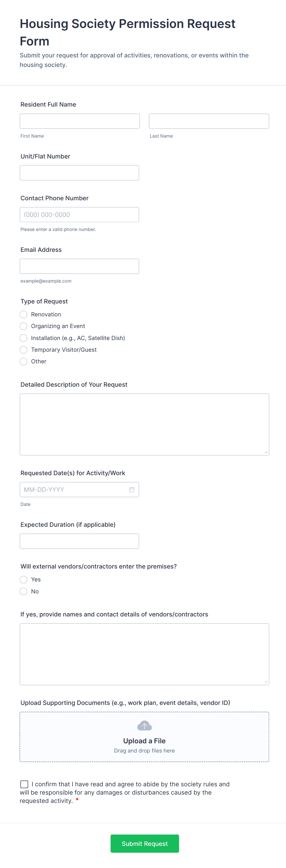
Task: Choose Organizing an Event option
Action: click(x=24, y=326)
